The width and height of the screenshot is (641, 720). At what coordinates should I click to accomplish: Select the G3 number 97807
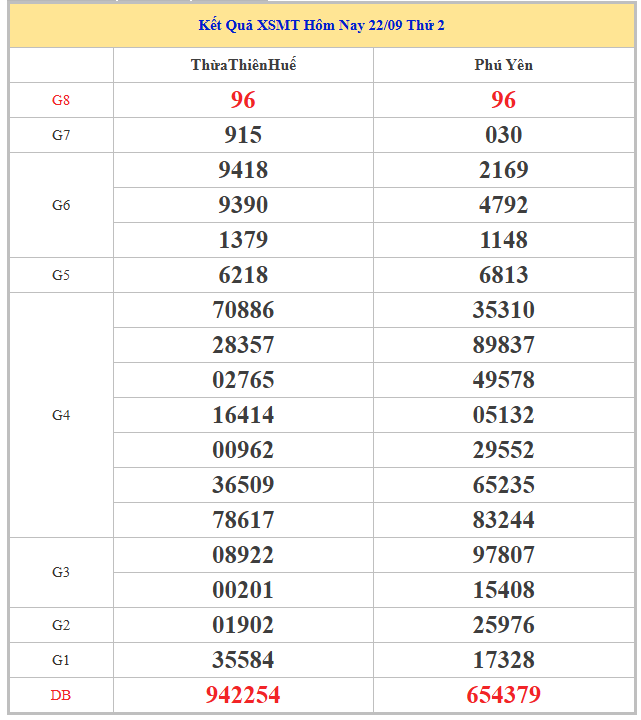pos(503,555)
